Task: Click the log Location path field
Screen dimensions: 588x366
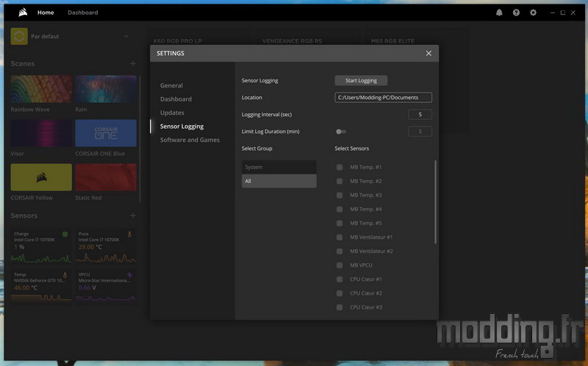Action: coord(383,98)
